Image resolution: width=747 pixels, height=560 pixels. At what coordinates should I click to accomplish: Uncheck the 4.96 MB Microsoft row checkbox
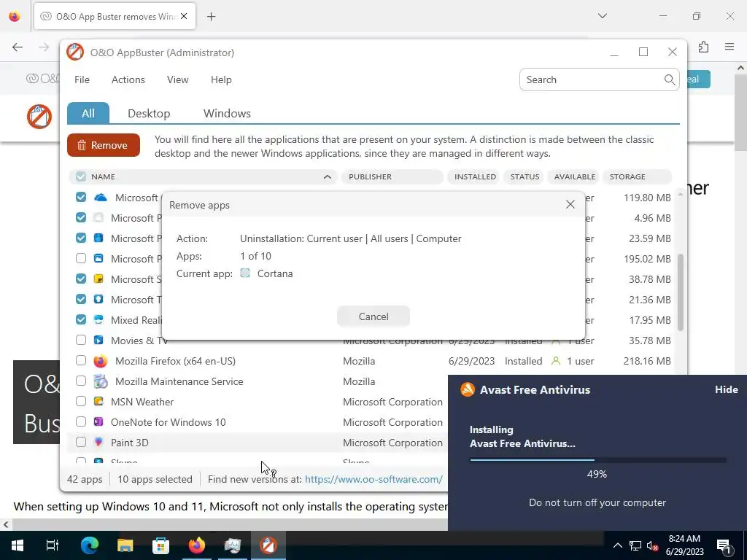[x=81, y=217]
